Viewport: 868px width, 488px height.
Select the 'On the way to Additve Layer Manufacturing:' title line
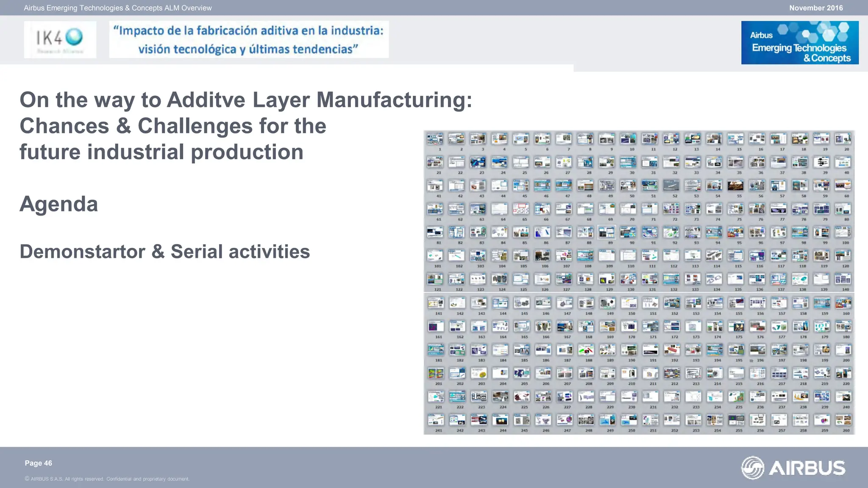pos(246,100)
